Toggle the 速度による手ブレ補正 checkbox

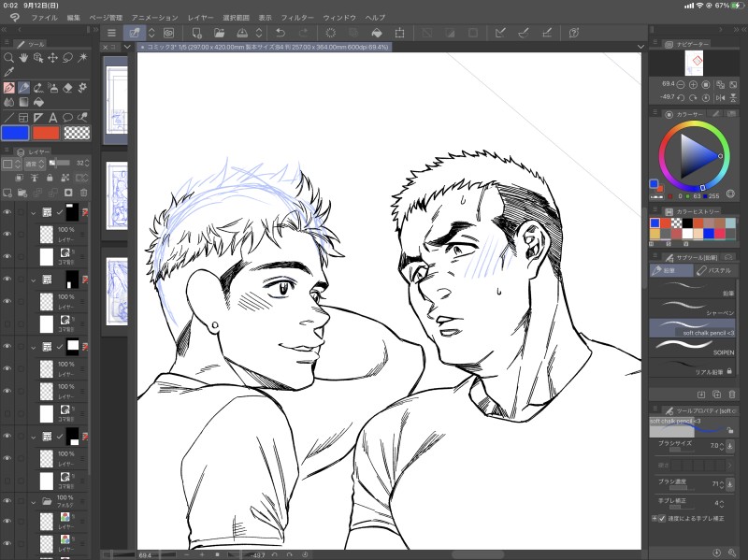click(662, 518)
